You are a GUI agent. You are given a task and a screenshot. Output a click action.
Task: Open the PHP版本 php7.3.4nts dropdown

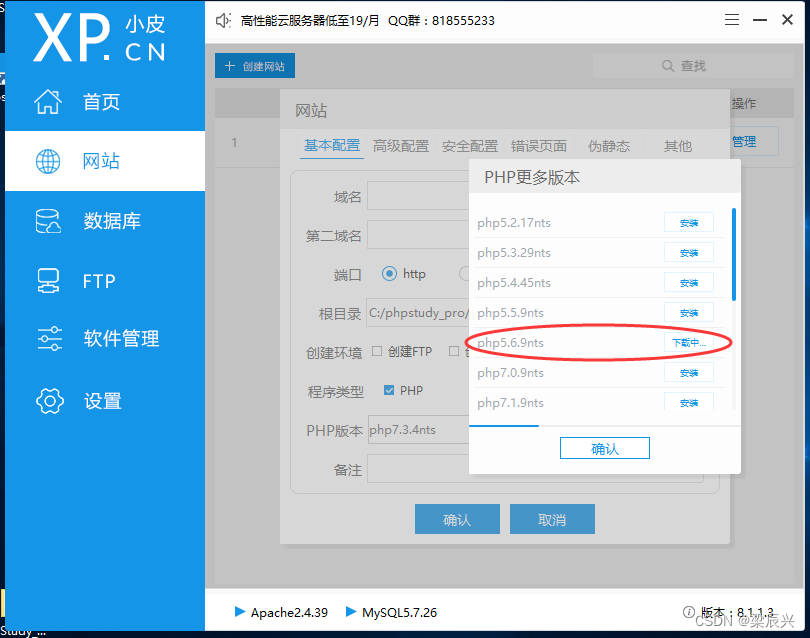418,429
